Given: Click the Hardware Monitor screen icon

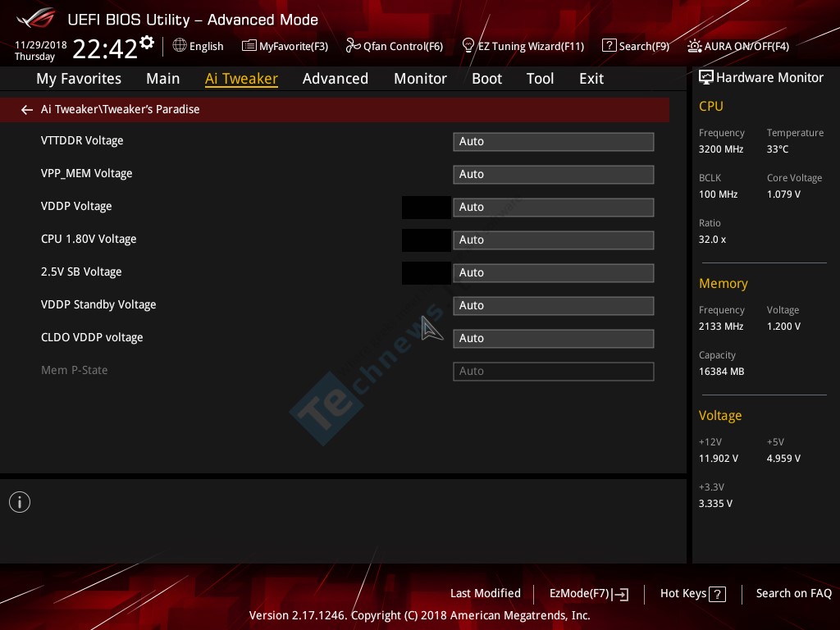Looking at the screenshot, I should (706, 78).
